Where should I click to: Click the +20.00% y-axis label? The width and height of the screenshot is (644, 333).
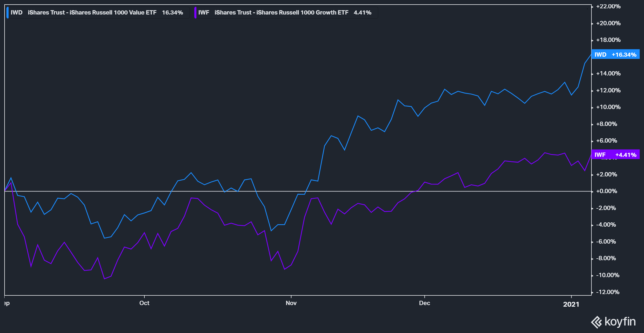pyautogui.click(x=608, y=23)
